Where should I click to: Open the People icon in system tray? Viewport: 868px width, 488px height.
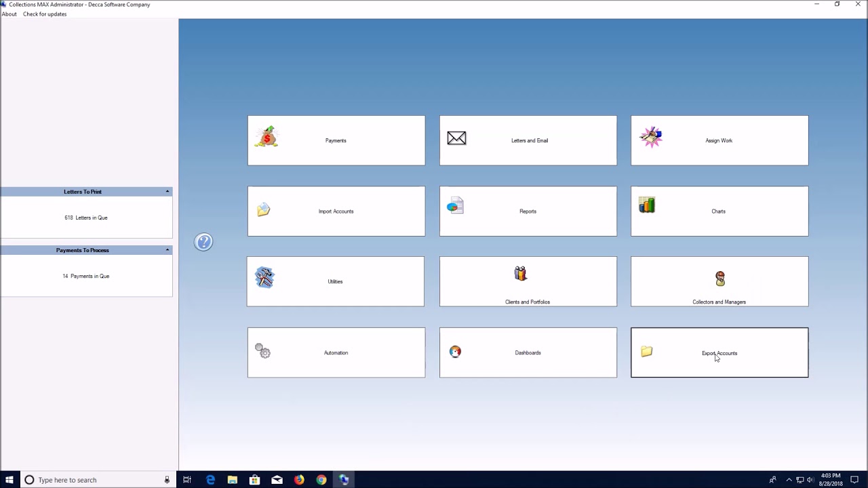tap(772, 480)
